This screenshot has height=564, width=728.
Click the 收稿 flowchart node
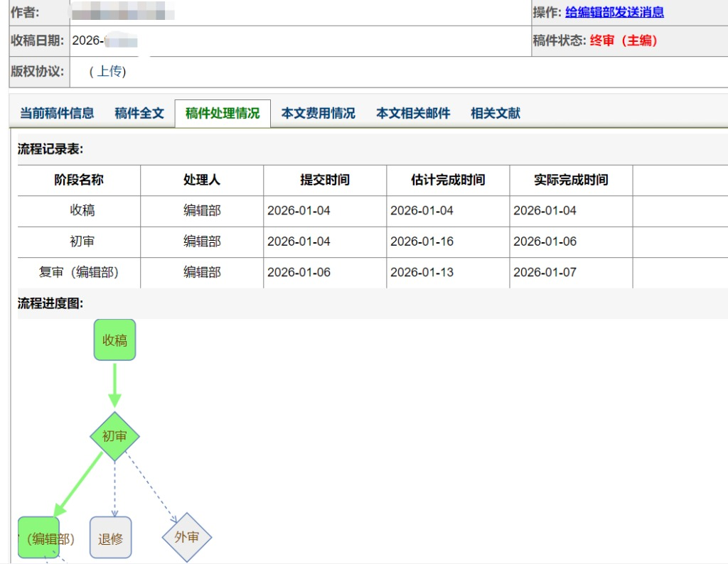pyautogui.click(x=114, y=340)
